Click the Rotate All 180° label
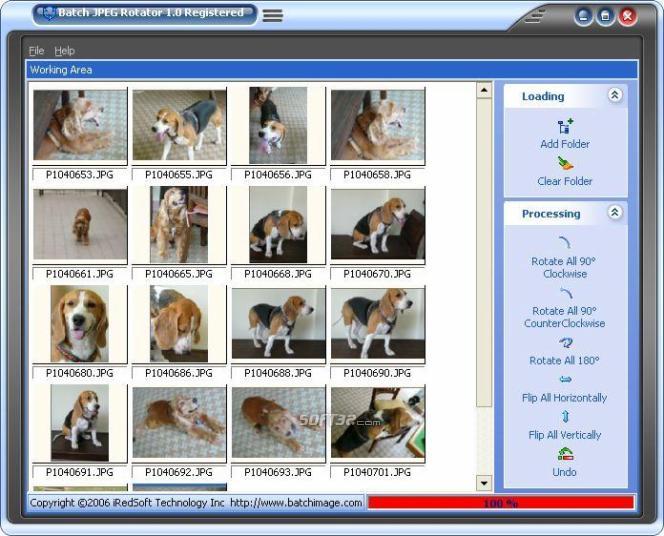 (x=564, y=361)
